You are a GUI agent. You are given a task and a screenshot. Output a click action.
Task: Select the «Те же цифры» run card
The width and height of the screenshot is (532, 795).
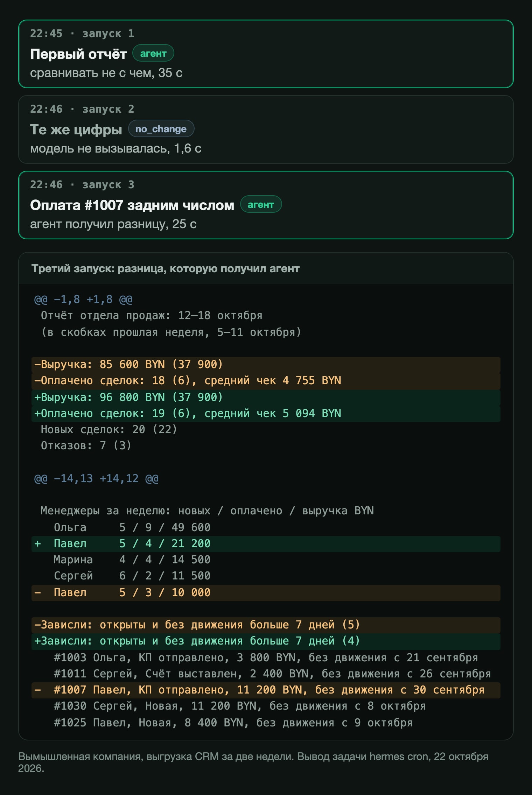266,129
